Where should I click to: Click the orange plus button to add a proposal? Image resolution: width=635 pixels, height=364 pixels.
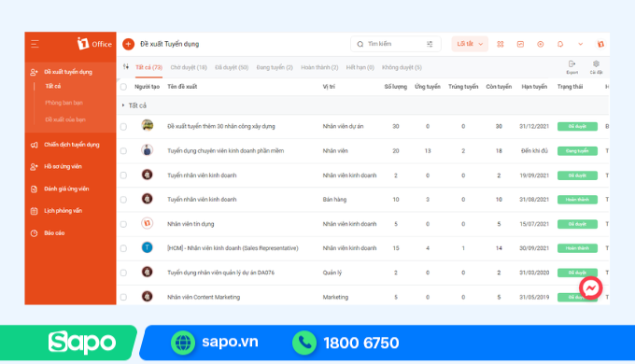tap(128, 44)
